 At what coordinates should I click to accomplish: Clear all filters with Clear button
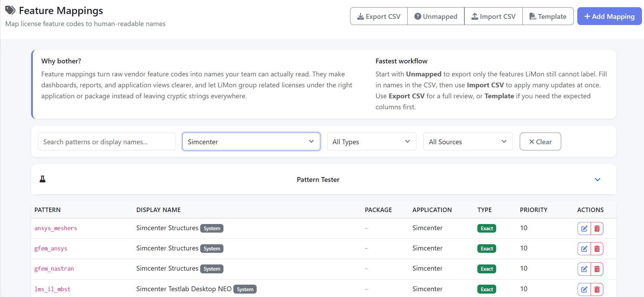[540, 141]
